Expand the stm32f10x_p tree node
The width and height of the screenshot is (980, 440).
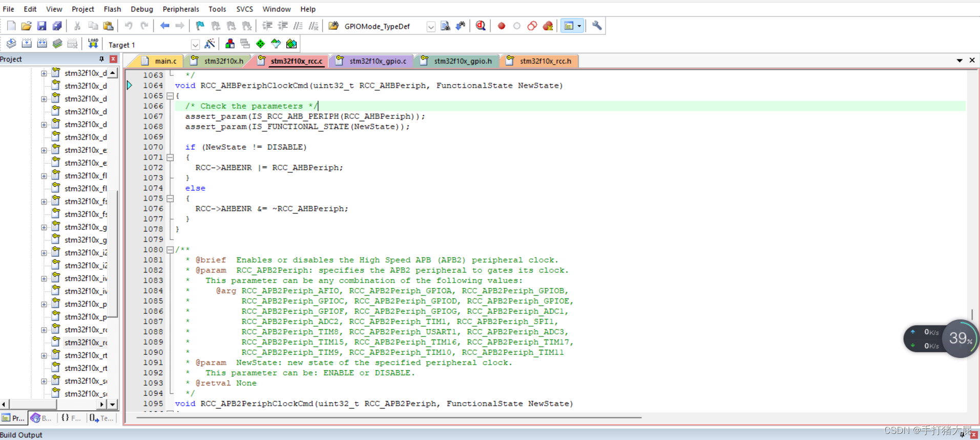tap(44, 304)
